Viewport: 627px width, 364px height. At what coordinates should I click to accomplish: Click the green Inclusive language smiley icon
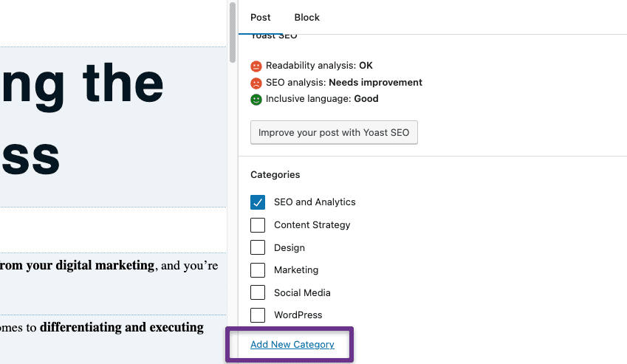256,99
